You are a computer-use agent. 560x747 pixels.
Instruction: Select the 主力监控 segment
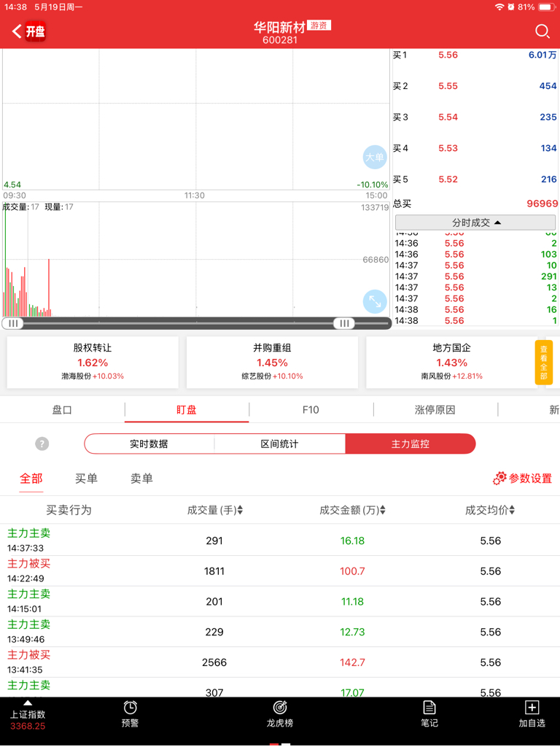pyautogui.click(x=410, y=444)
